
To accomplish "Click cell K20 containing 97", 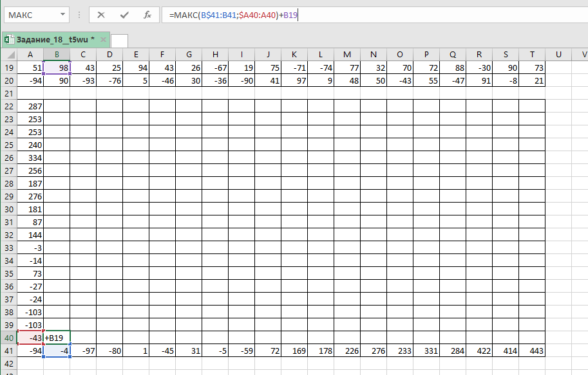I will pos(294,80).
